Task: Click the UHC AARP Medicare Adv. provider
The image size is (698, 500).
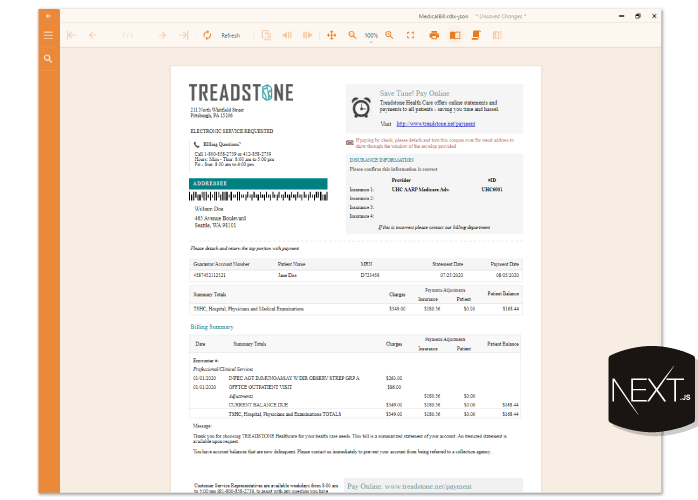Action: (x=420, y=189)
